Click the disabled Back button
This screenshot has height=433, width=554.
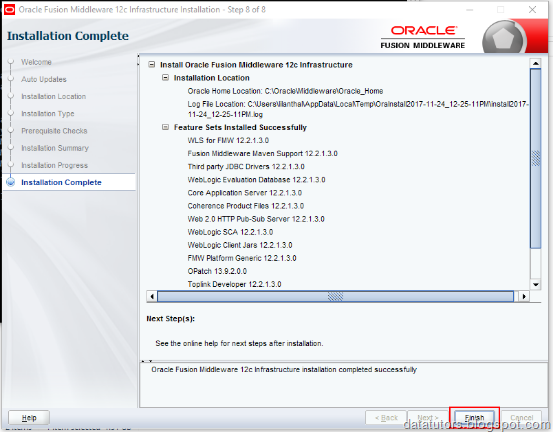386,418
